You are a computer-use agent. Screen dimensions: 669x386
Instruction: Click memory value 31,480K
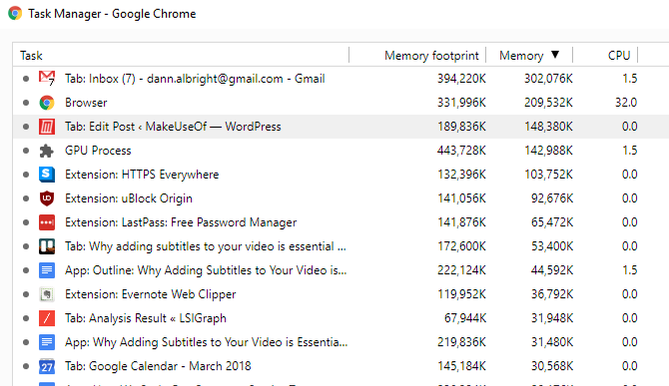click(x=552, y=342)
